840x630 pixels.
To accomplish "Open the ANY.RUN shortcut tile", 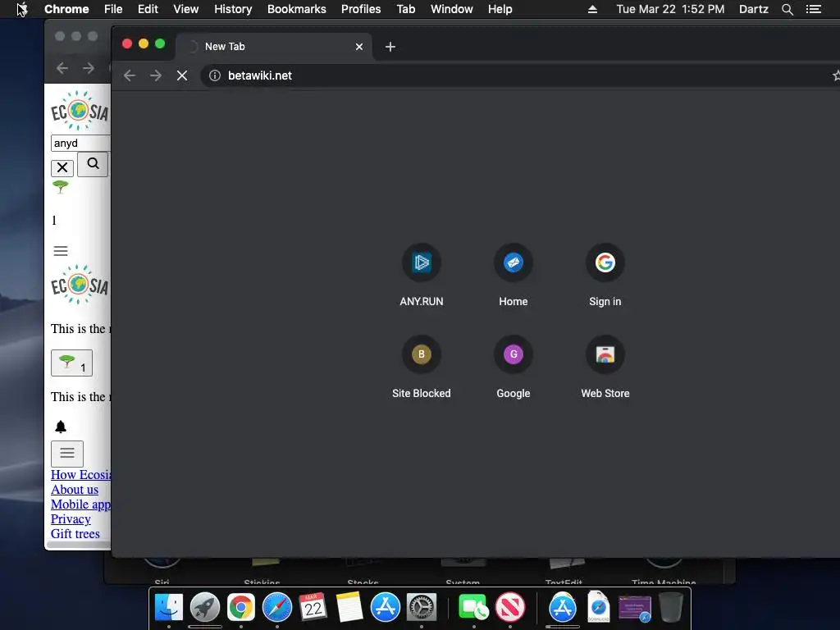I will point(422,276).
